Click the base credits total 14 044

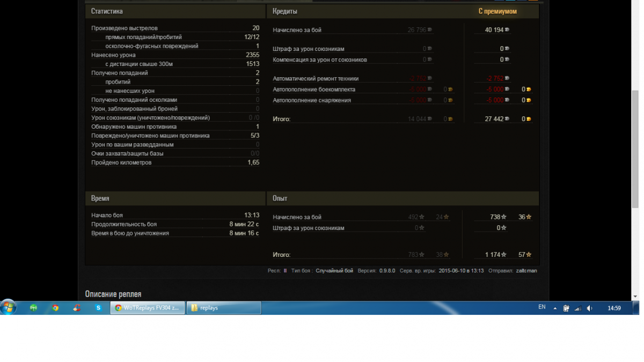(417, 119)
